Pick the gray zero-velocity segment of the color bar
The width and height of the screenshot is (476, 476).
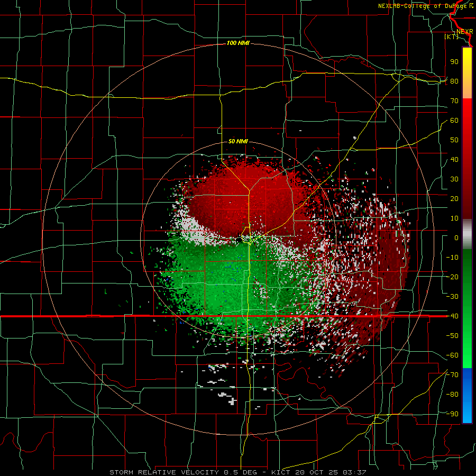coord(467,234)
